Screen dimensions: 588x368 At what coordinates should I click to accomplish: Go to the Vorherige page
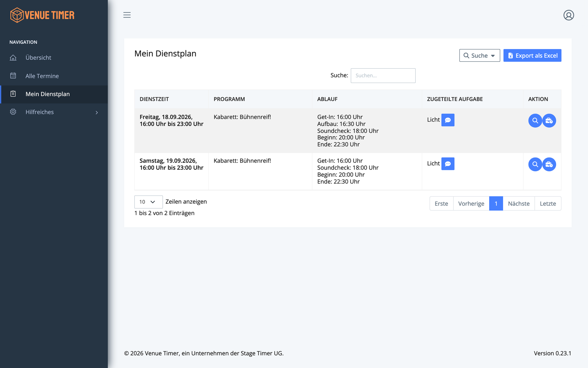[471, 204]
